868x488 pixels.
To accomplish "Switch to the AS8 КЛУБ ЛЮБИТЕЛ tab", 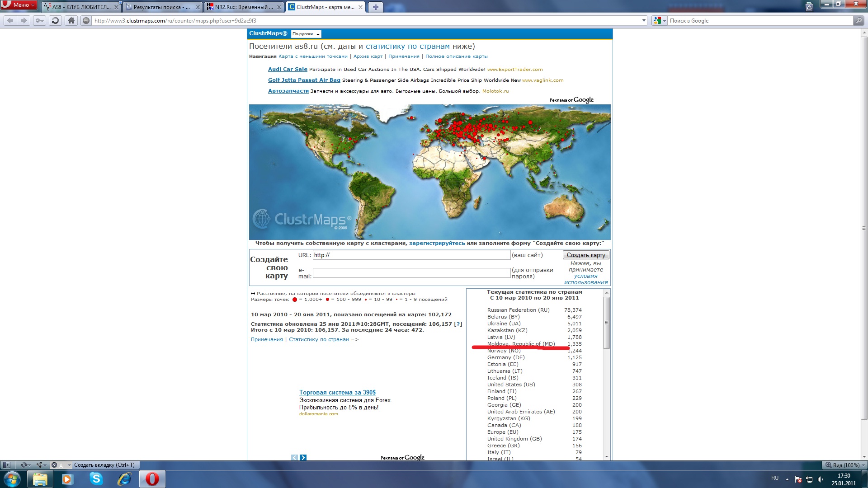I will [x=78, y=7].
